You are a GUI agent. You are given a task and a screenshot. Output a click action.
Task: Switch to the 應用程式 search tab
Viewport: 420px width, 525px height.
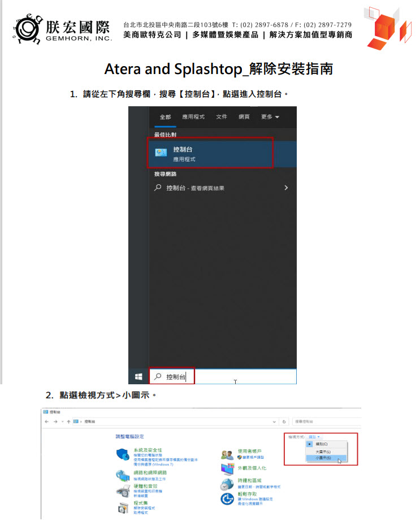tap(193, 117)
